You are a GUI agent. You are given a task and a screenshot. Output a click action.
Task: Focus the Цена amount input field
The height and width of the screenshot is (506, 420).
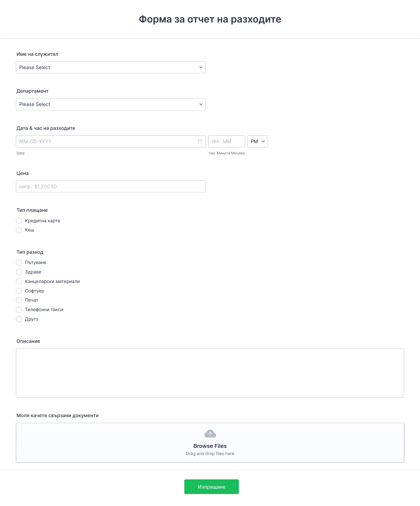pyautogui.click(x=111, y=186)
